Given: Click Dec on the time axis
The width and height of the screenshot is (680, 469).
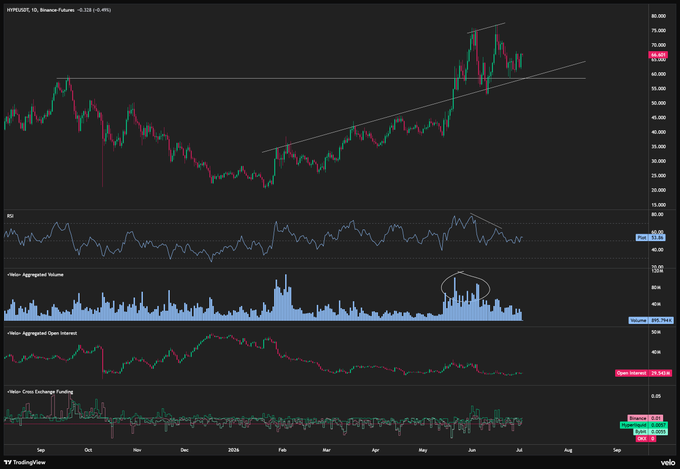Looking at the screenshot, I should (x=184, y=450).
